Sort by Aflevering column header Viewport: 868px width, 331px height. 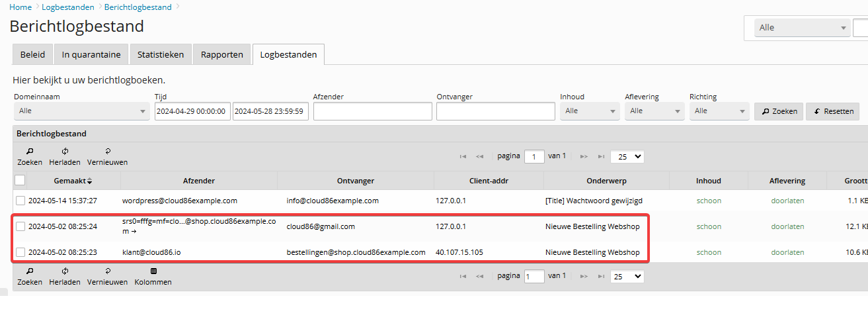point(787,181)
